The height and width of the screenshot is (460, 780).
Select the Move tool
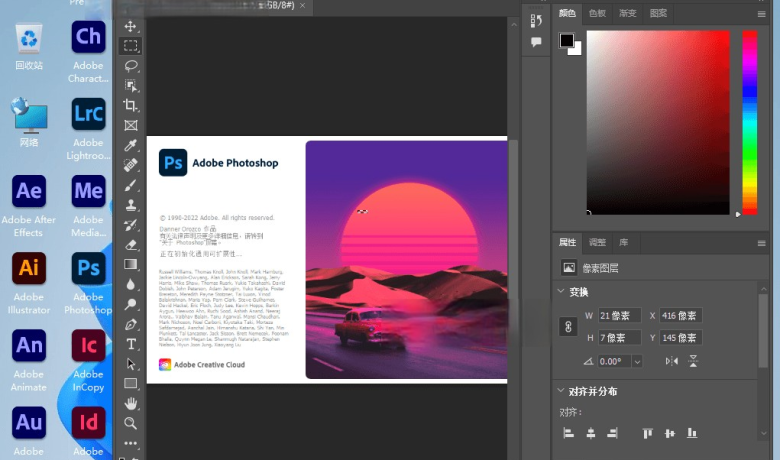(130, 26)
